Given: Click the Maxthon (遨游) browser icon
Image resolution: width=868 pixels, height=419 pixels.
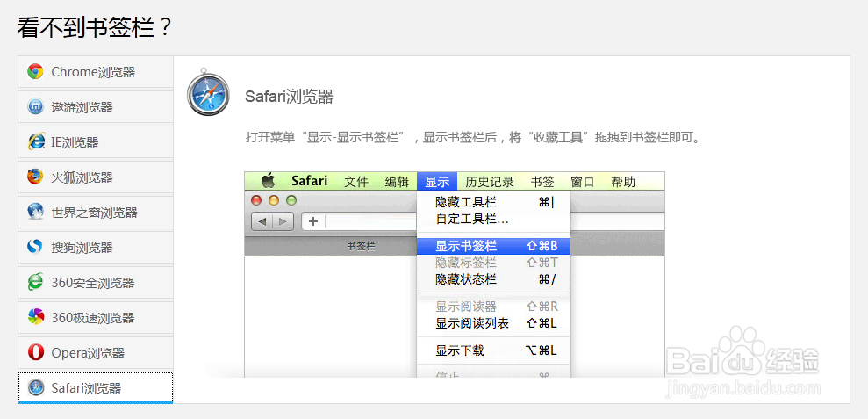Looking at the screenshot, I should point(35,106).
